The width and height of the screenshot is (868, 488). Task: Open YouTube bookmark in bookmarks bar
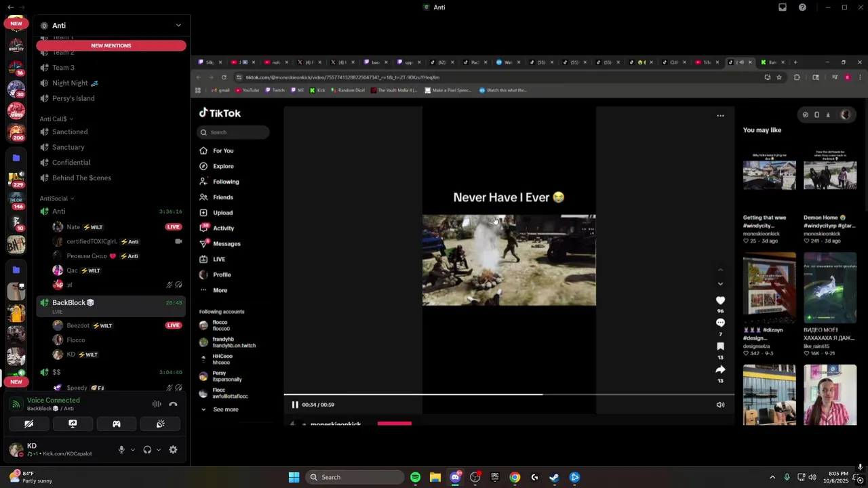(x=247, y=90)
